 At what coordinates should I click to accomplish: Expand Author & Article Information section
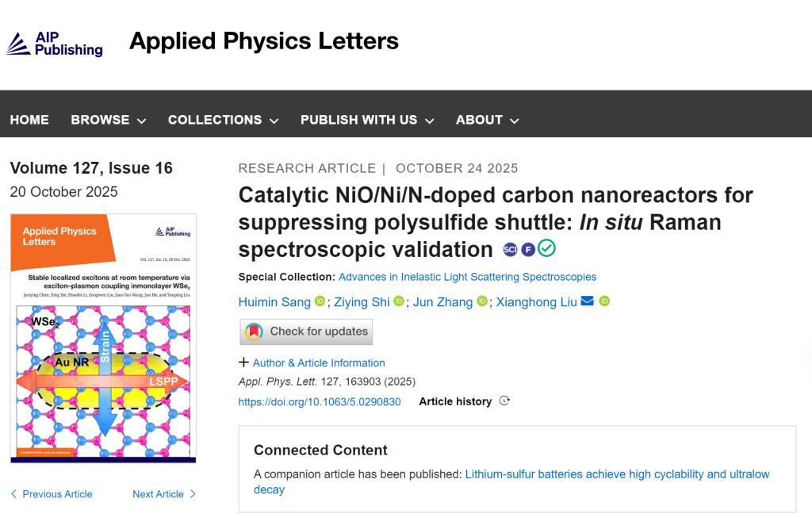[312, 363]
